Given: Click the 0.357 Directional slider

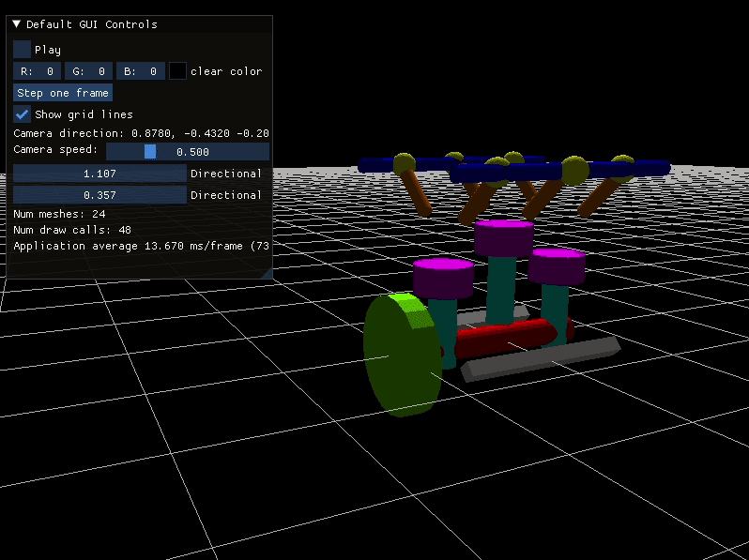Looking at the screenshot, I should pyautogui.click(x=99, y=195).
